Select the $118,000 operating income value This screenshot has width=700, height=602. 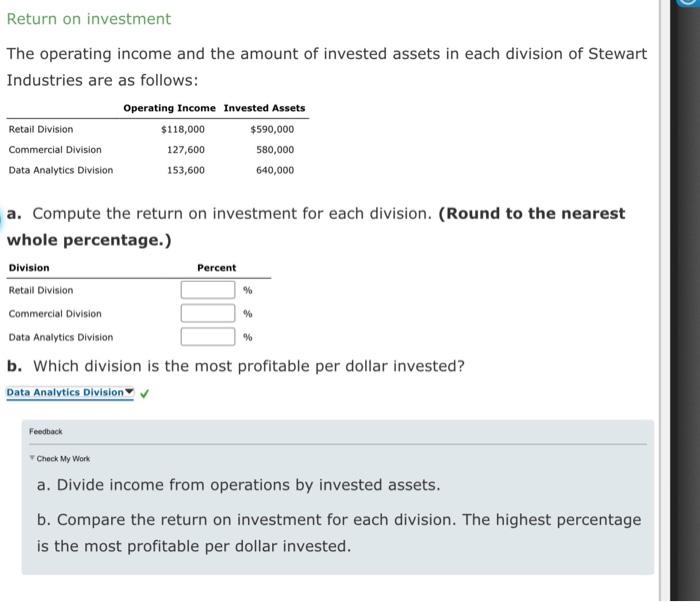182,129
